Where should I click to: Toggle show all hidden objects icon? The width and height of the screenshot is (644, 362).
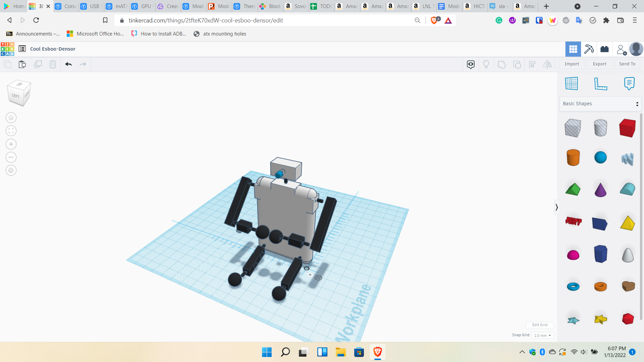(x=486, y=64)
